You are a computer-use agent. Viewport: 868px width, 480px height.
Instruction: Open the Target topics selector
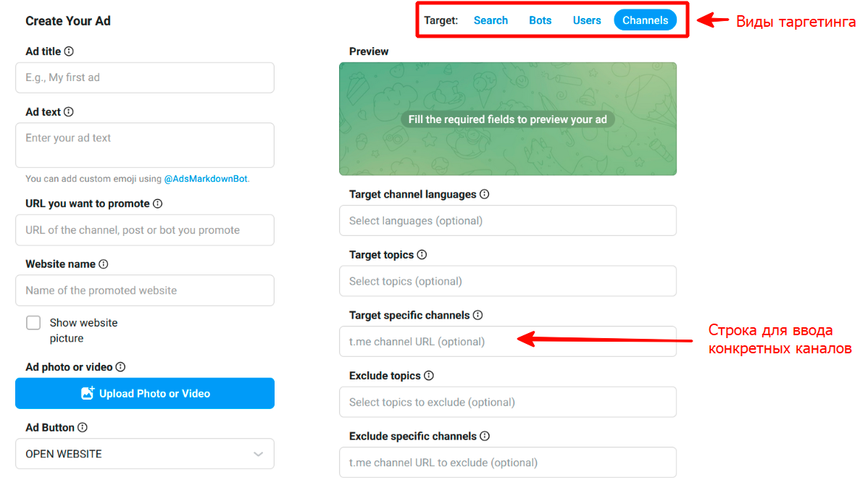[x=507, y=281]
